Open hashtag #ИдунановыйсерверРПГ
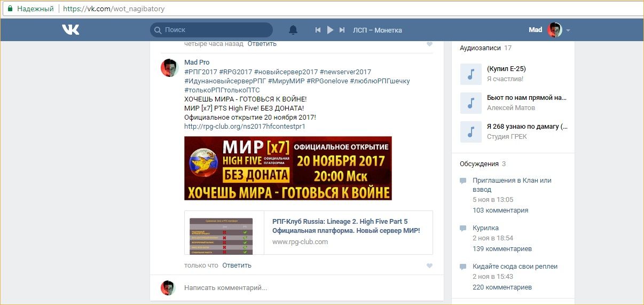 [226, 81]
